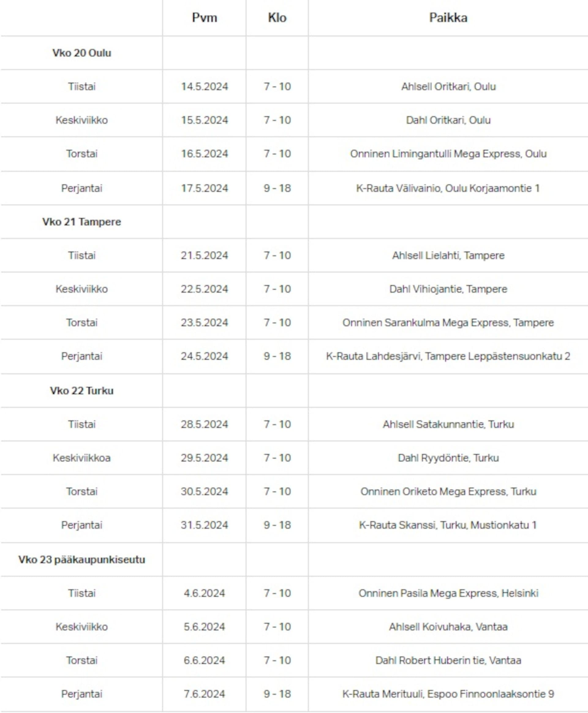Screen dimensions: 588x713
Task: Select the Vko 20 Oulu heading
Action: tap(82, 53)
